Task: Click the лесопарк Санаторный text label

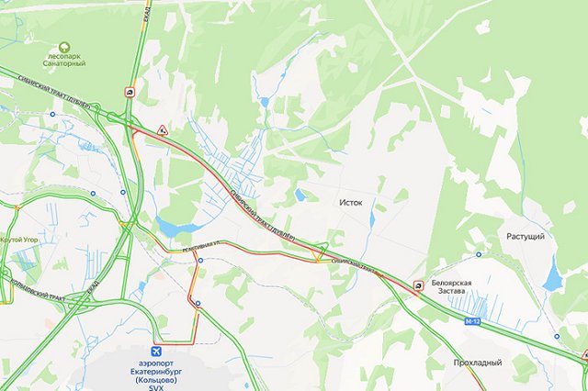Action: 64,60
